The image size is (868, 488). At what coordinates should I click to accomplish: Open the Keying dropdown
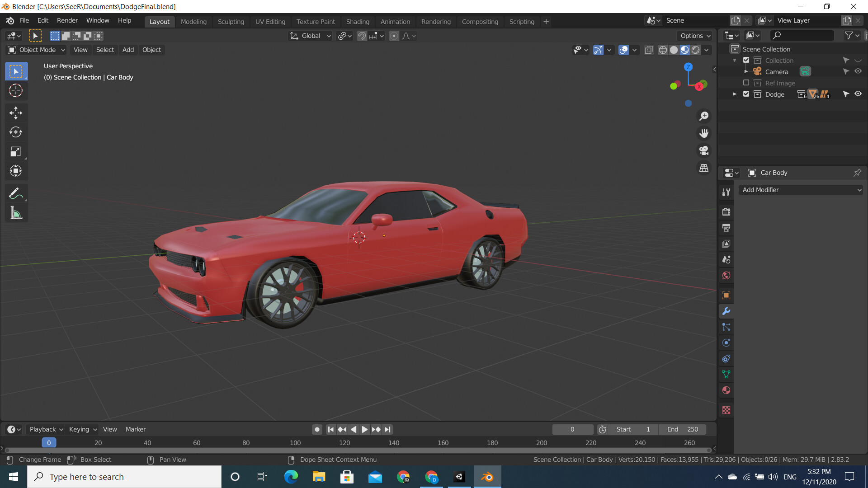click(83, 429)
